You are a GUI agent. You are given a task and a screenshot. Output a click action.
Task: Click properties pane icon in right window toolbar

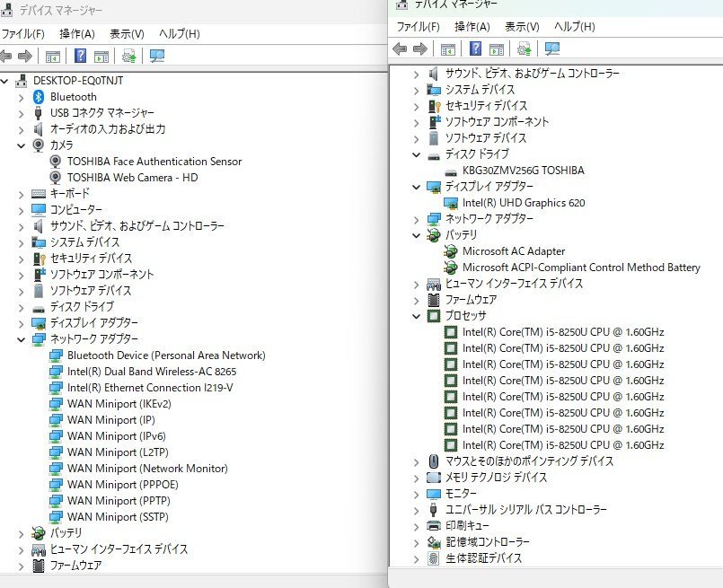[497, 48]
